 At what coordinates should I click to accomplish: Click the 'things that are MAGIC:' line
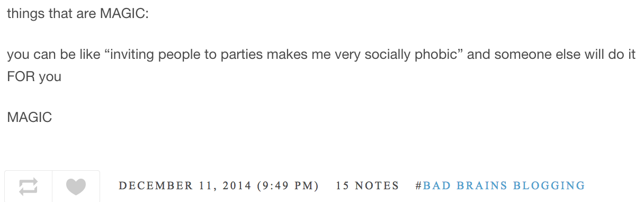(x=78, y=13)
